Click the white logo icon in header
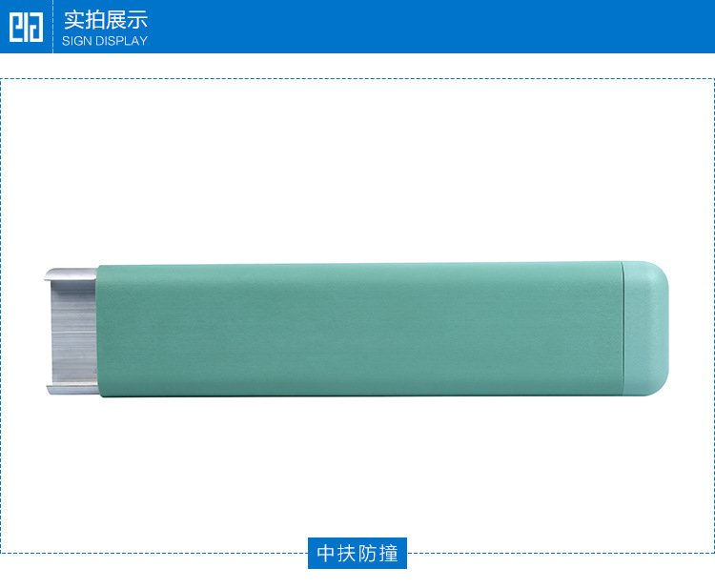 click(26, 27)
